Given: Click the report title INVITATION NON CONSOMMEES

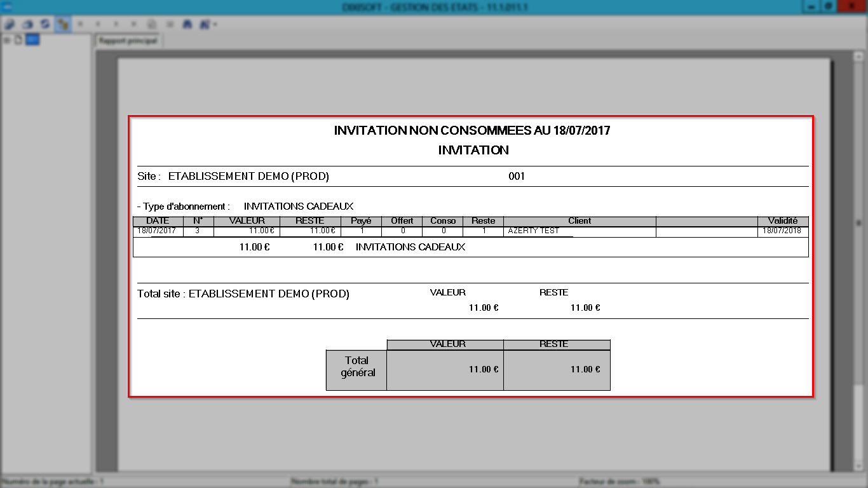Looking at the screenshot, I should (x=472, y=131).
